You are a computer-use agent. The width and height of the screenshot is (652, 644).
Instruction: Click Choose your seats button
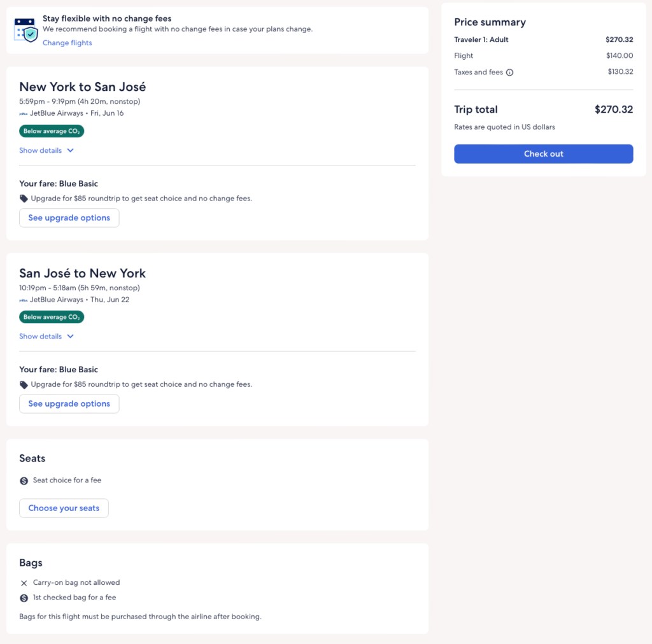click(x=64, y=508)
